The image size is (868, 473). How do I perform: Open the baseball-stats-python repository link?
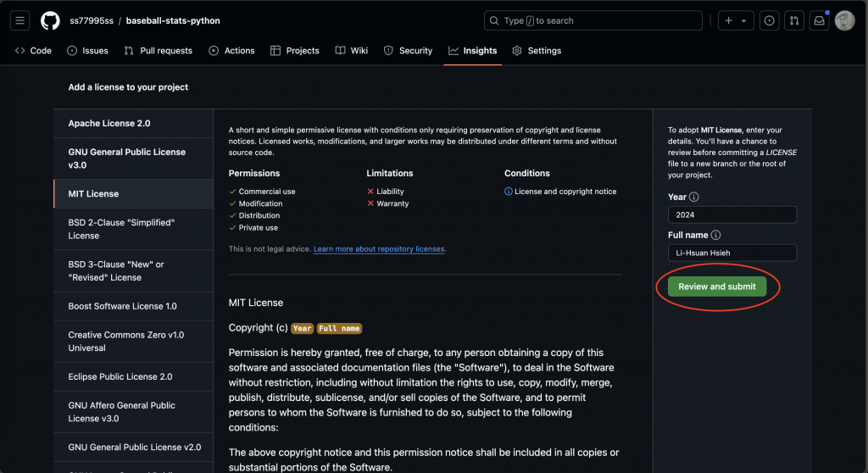pos(173,20)
